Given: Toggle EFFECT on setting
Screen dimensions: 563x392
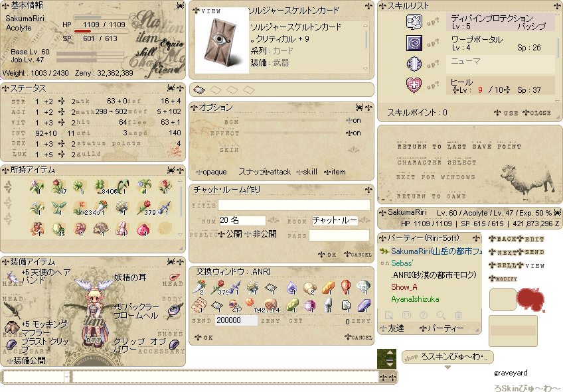Looking at the screenshot, I should pyautogui.click(x=353, y=133).
